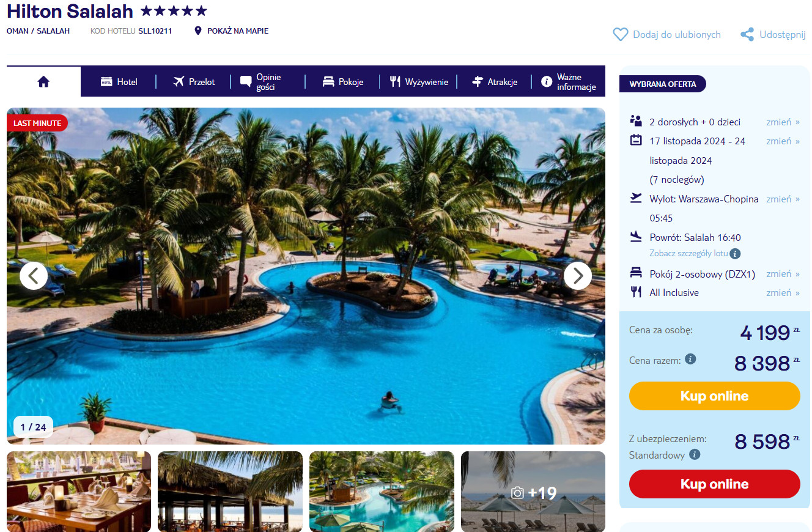Click the yellow Kup online button
This screenshot has height=532, width=812.
(x=714, y=396)
